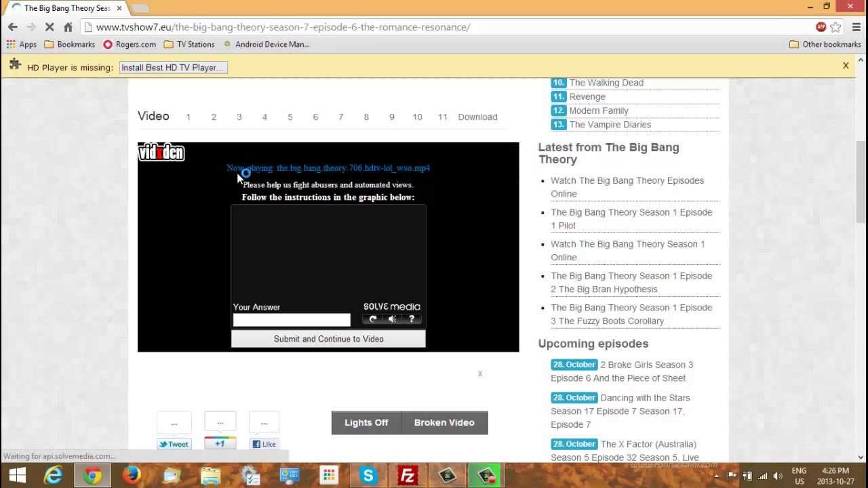Click the Facebook Like button
The width and height of the screenshot is (868, 488).
pyautogui.click(x=264, y=444)
